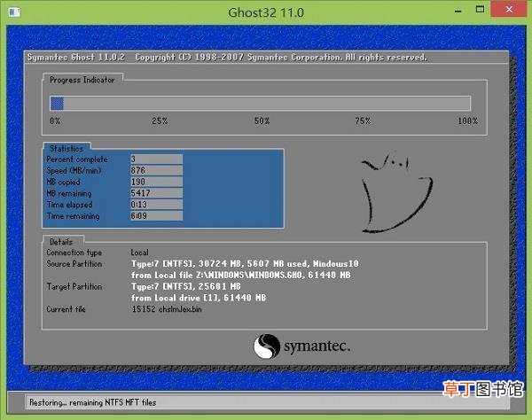The width and height of the screenshot is (532, 420).
Task: Click the source partition 30724 MB line
Action: click(x=245, y=264)
